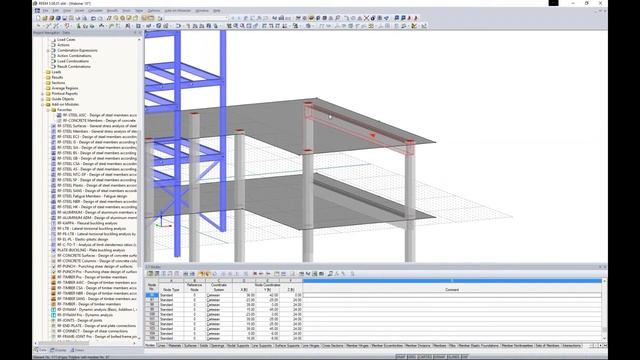Switch to the Members table tab
Viewport: 640px width, 360px height.
click(439, 346)
